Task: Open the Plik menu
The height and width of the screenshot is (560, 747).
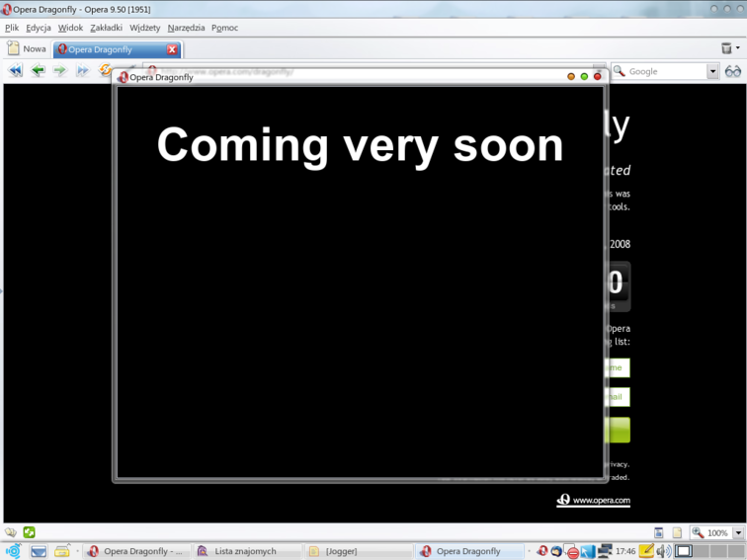Action: (x=12, y=28)
